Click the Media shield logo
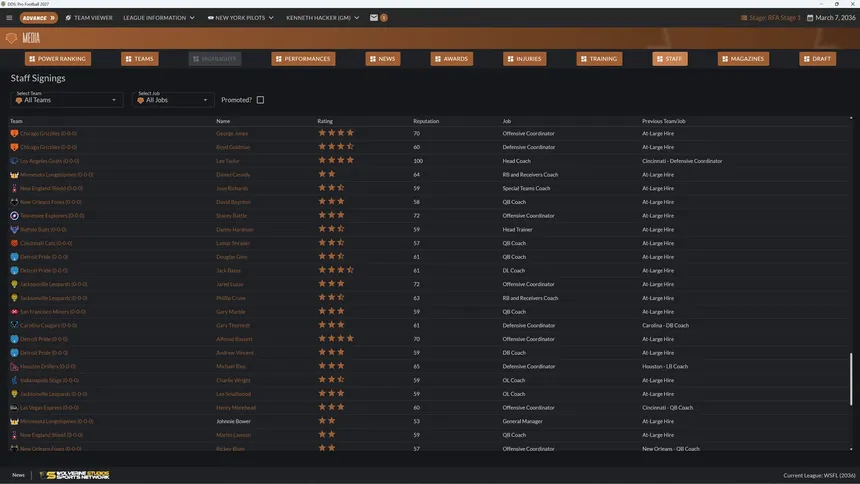The image size is (860, 484). (11, 38)
